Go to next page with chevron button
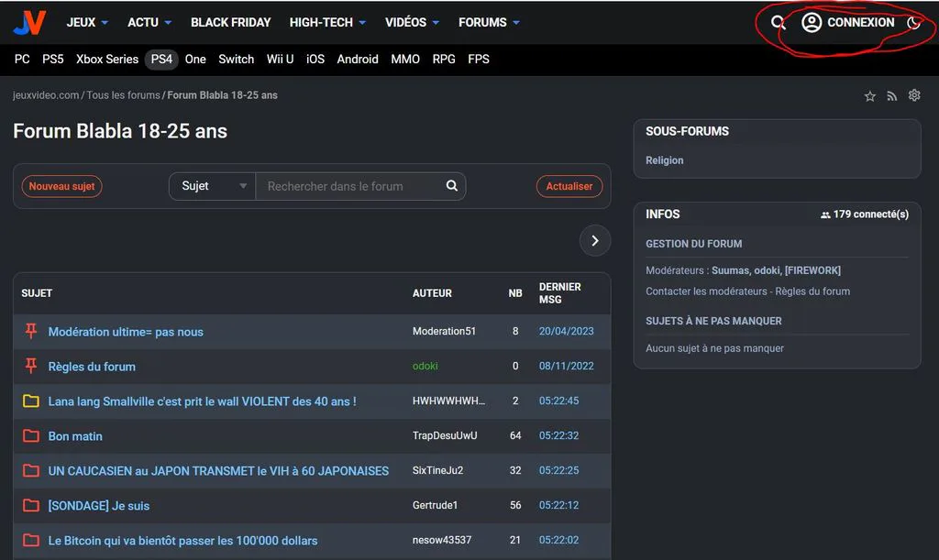The height and width of the screenshot is (560, 939). tap(594, 240)
